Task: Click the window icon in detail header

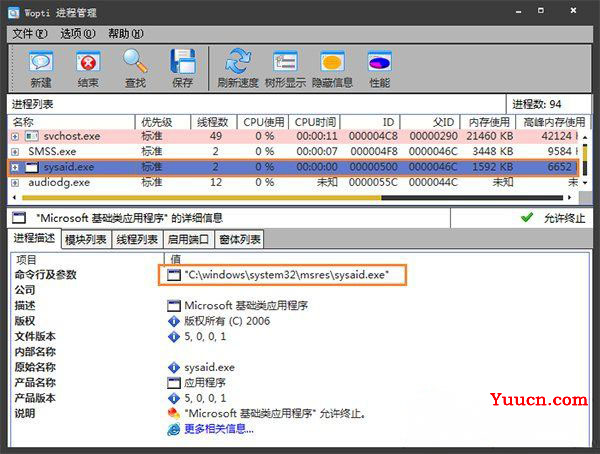Action: pos(19,218)
